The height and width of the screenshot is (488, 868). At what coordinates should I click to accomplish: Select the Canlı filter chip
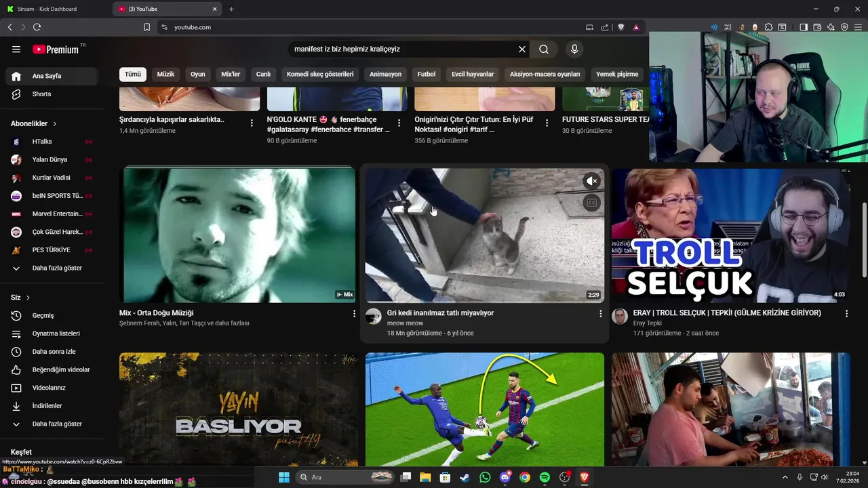(263, 74)
